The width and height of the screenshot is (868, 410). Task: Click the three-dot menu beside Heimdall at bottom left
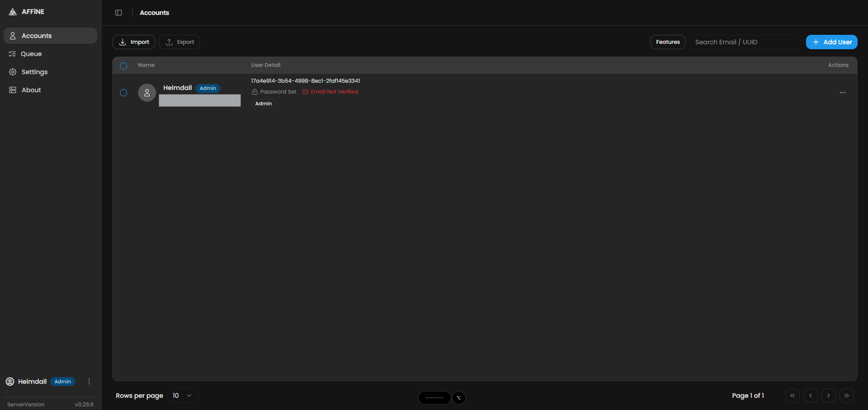point(89,382)
